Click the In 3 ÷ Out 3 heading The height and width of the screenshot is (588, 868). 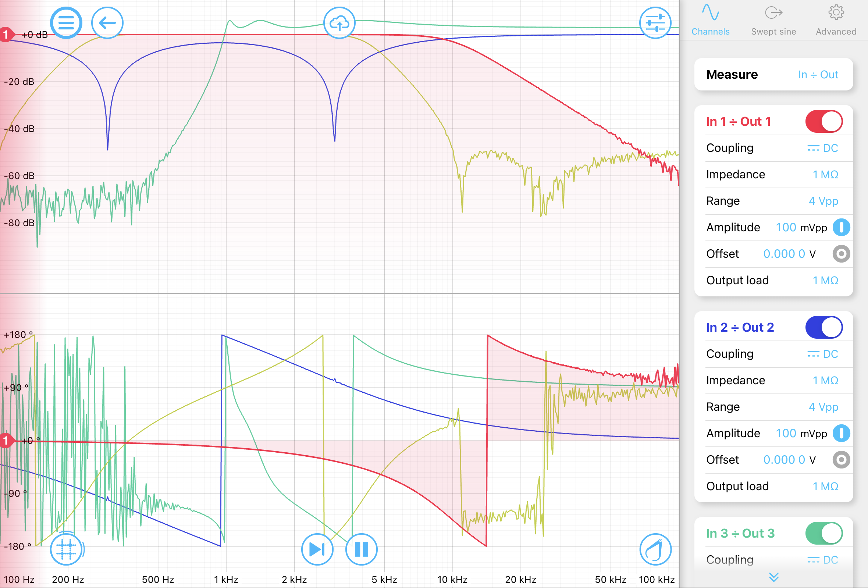(740, 533)
